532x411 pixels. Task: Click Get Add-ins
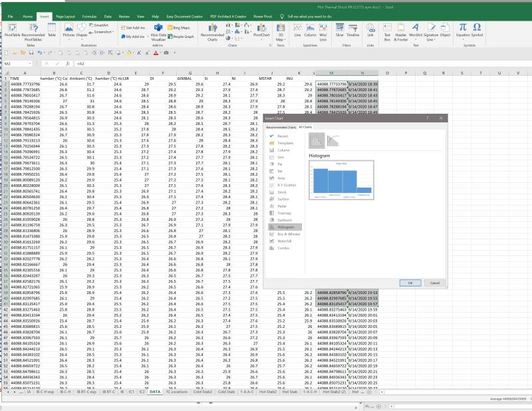(x=133, y=28)
